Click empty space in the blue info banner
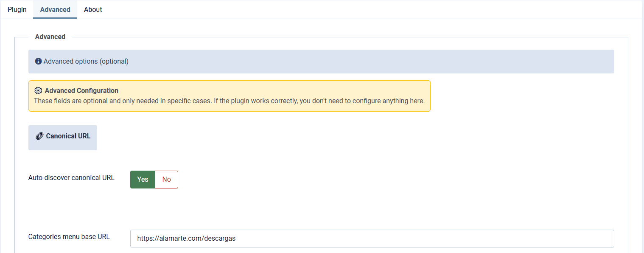This screenshot has height=253, width=644. pyautogui.click(x=361, y=62)
